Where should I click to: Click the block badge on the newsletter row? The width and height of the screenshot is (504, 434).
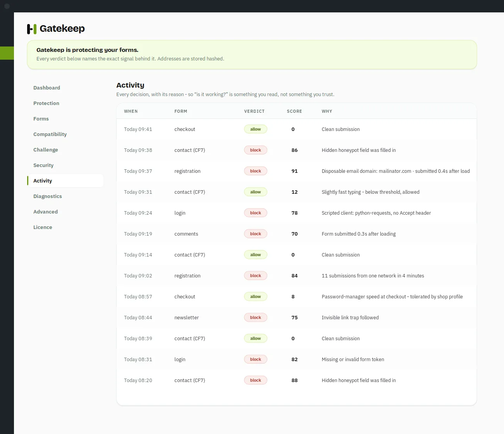point(255,318)
